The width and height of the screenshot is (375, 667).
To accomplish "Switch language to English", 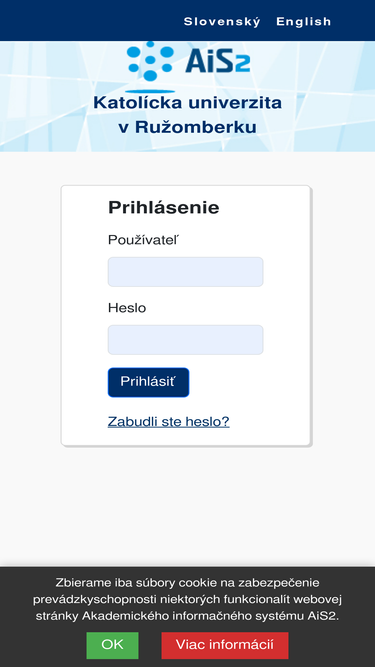I will tap(303, 22).
